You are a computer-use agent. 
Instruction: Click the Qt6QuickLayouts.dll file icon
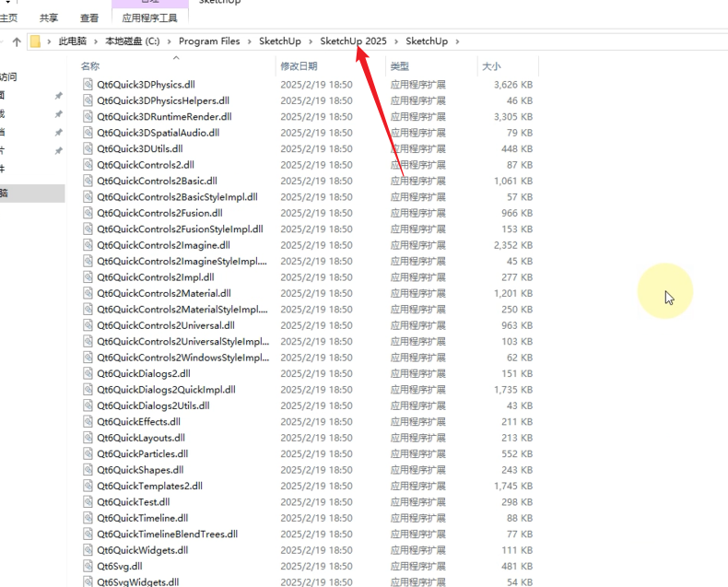(88, 438)
